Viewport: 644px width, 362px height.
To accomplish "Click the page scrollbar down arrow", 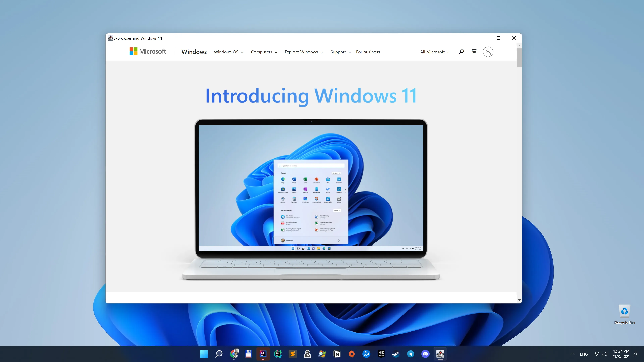I will coord(519,300).
